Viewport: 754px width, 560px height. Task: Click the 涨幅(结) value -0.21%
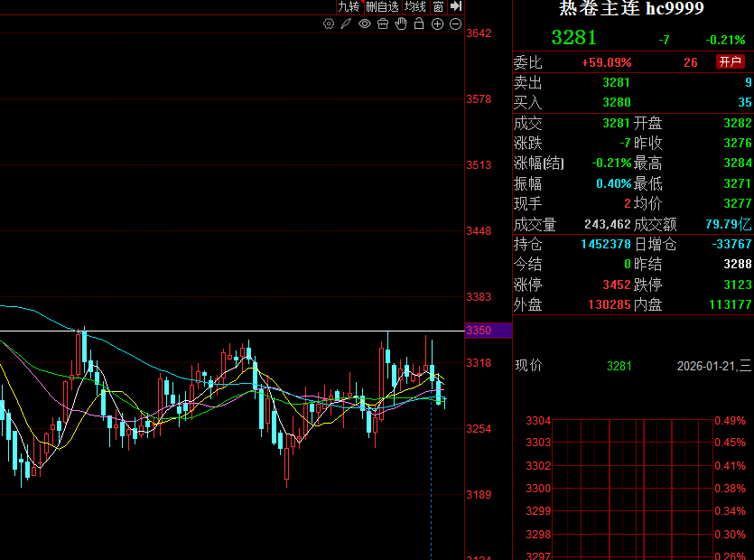(x=611, y=163)
